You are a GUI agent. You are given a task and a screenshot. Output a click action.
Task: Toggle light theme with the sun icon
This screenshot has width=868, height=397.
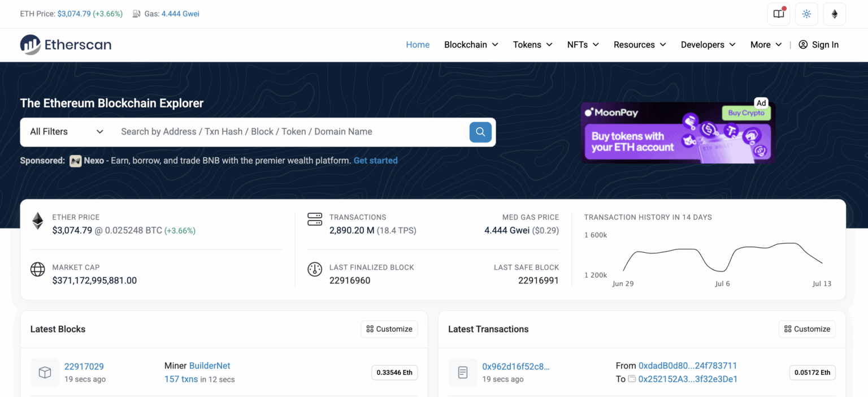coord(806,14)
